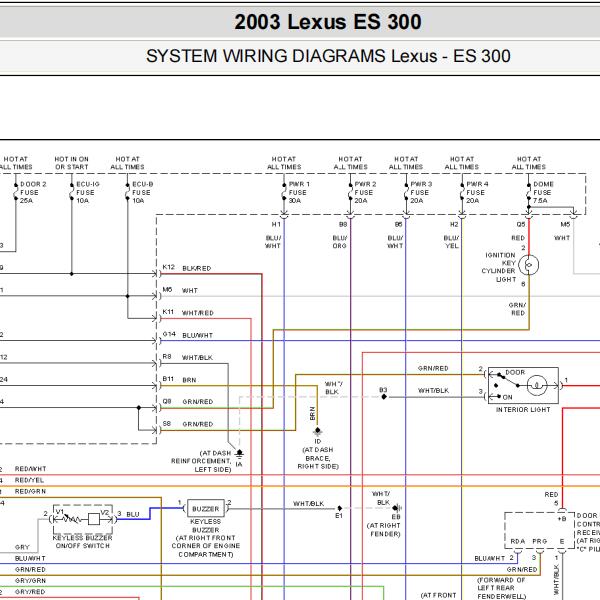Click the EB ground symbol at right fender
This screenshot has height=600, width=600.
click(397, 508)
